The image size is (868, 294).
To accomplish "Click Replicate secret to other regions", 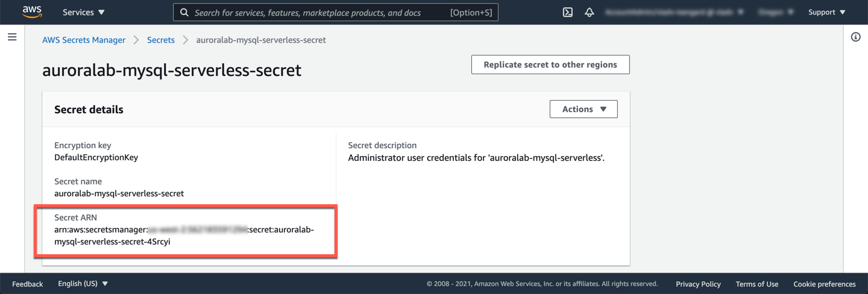I will tap(550, 64).
